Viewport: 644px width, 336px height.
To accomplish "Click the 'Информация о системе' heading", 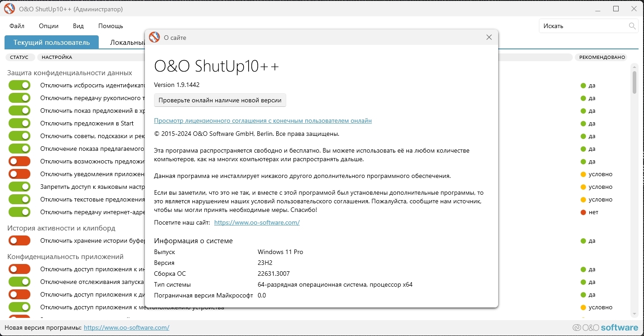I will click(193, 241).
